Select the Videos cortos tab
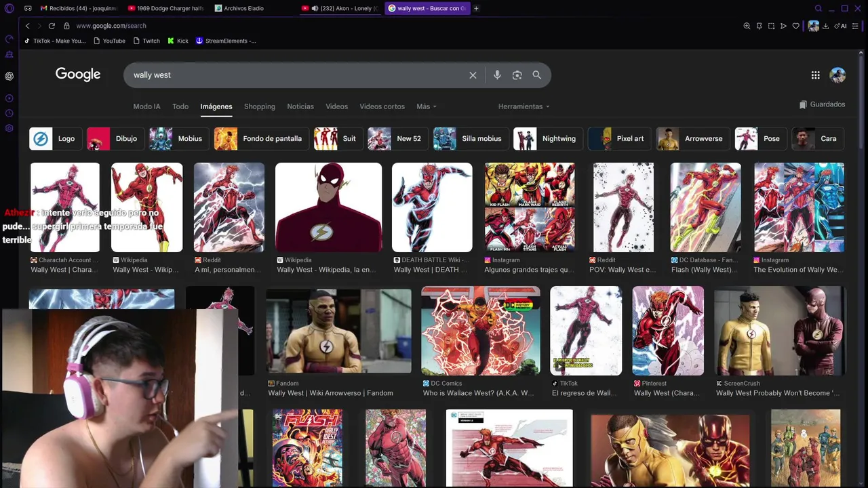This screenshot has width=868, height=488. (382, 106)
